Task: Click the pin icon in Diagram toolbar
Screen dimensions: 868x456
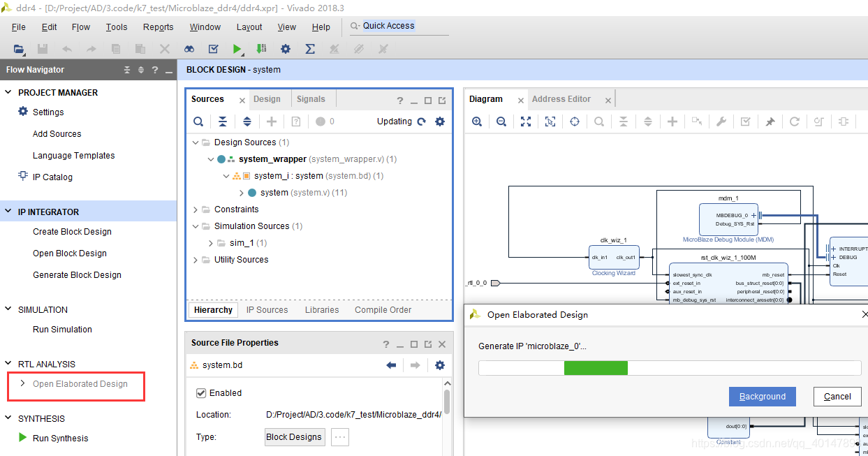Action: tap(770, 122)
